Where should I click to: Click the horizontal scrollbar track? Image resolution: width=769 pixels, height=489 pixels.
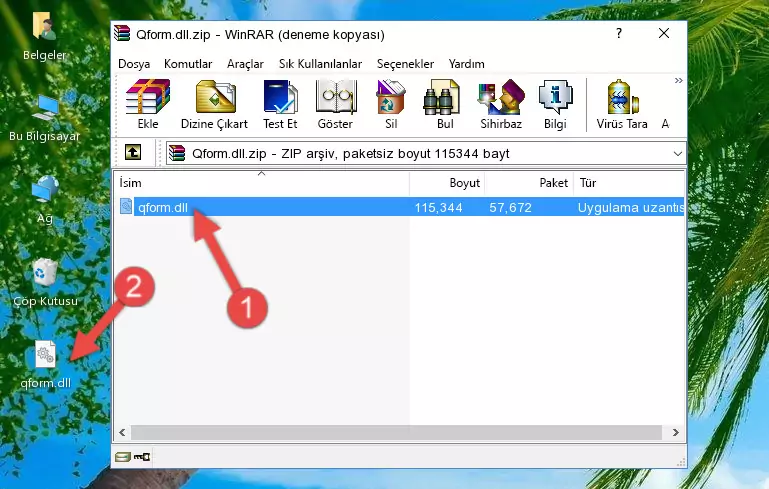[x=396, y=433]
